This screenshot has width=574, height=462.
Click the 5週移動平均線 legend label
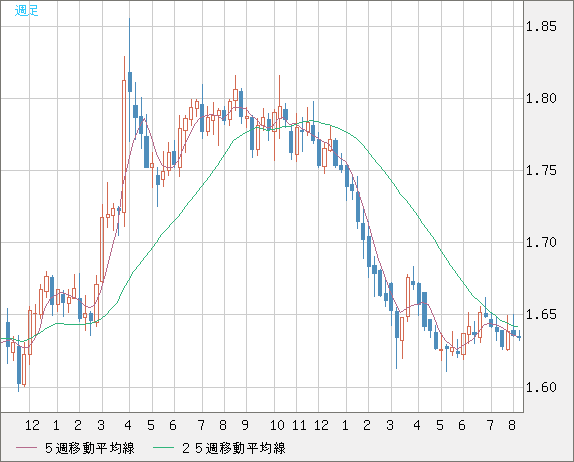(x=90, y=448)
